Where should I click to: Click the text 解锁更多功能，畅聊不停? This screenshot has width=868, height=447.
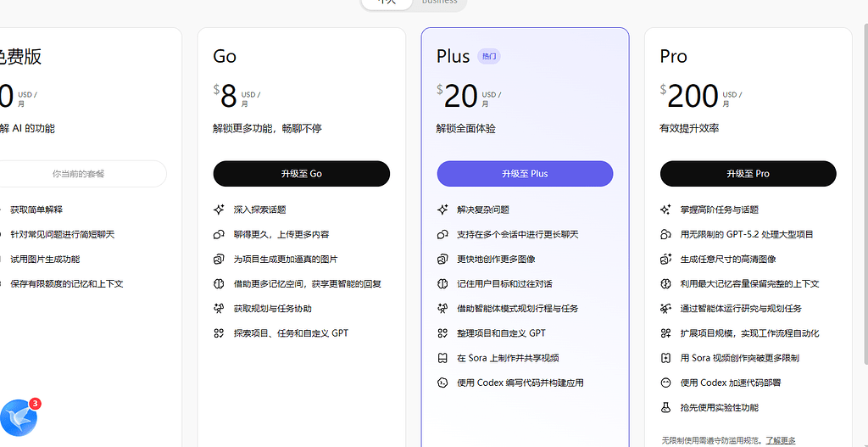tap(267, 129)
